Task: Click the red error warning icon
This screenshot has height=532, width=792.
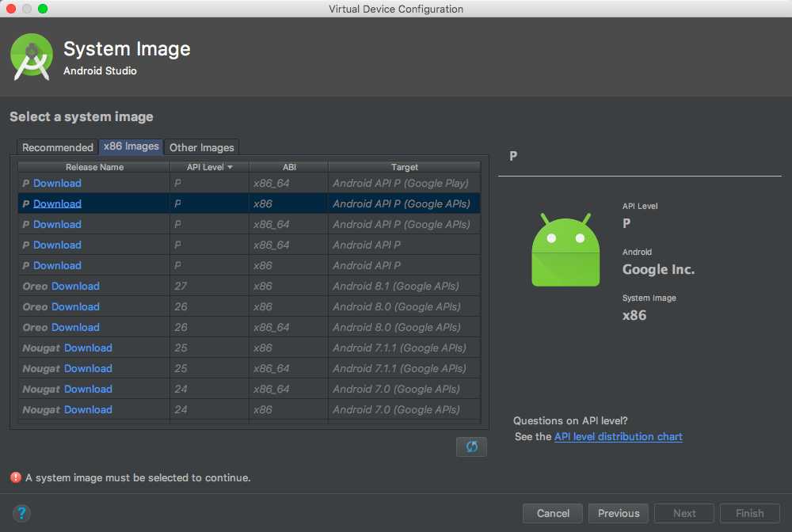Action: pyautogui.click(x=16, y=477)
